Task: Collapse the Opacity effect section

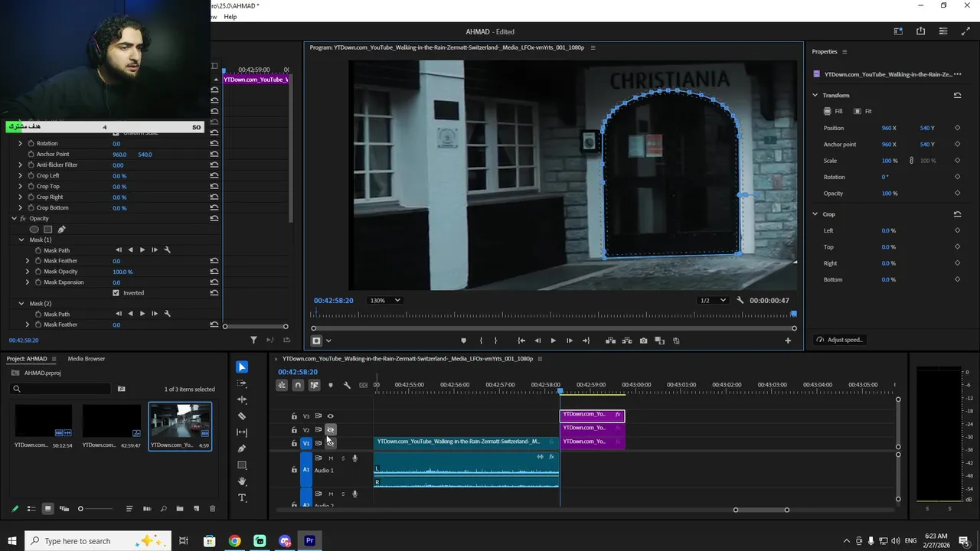Action: click(14, 218)
